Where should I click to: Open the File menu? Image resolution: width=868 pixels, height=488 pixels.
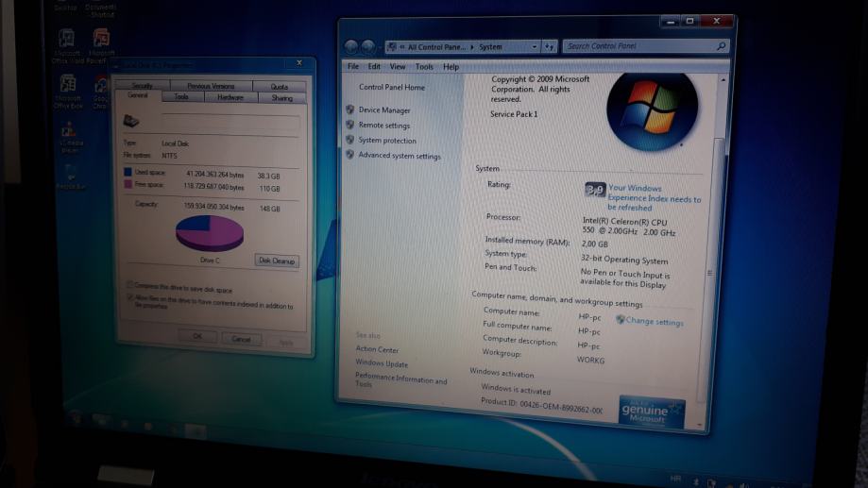coord(352,66)
